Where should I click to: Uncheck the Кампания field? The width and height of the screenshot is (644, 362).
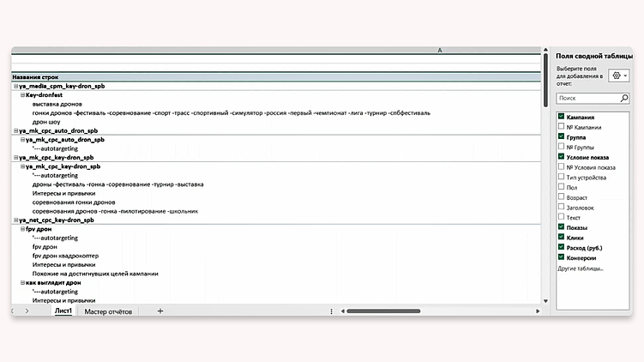coord(561,117)
